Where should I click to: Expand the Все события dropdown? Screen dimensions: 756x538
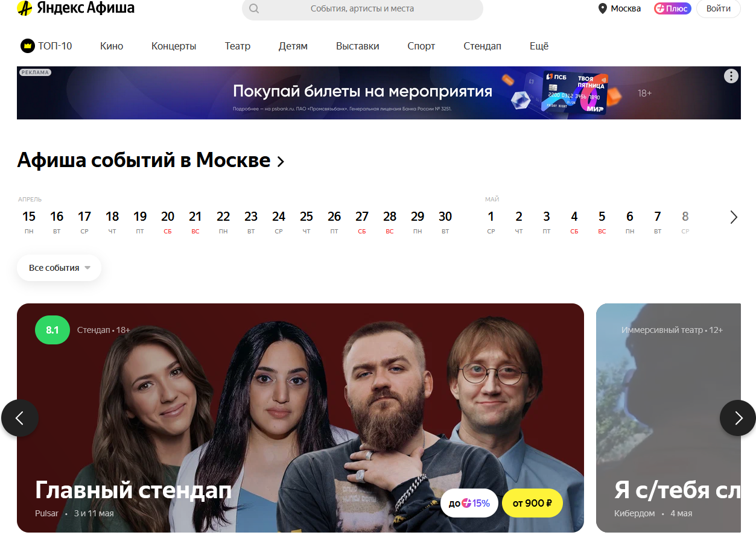(x=59, y=268)
